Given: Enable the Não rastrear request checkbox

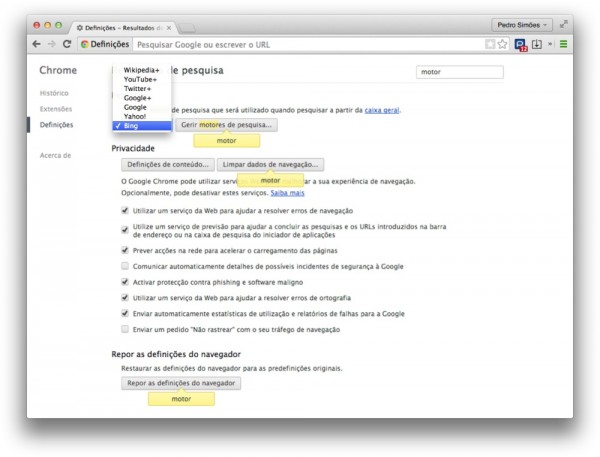Looking at the screenshot, I should (x=125, y=329).
